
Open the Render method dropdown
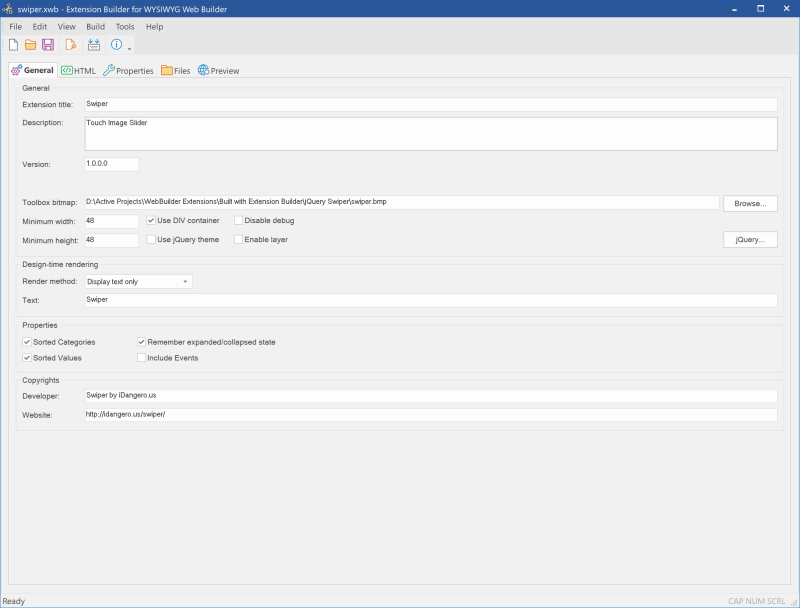tap(184, 281)
